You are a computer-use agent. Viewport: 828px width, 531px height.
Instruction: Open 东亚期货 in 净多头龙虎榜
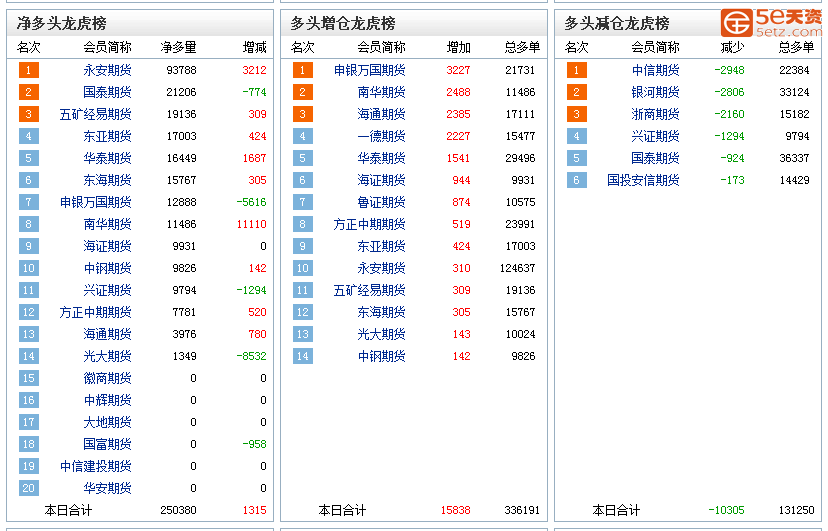pyautogui.click(x=107, y=136)
